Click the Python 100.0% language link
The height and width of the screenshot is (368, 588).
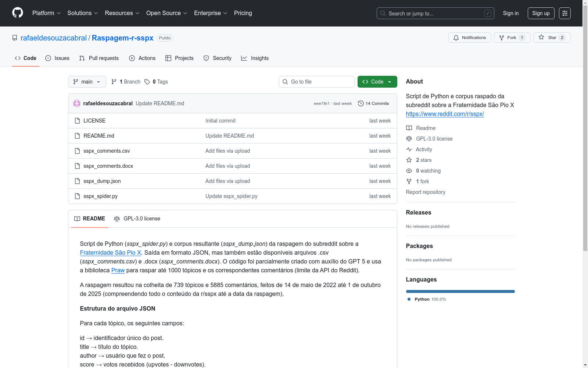pos(427,299)
